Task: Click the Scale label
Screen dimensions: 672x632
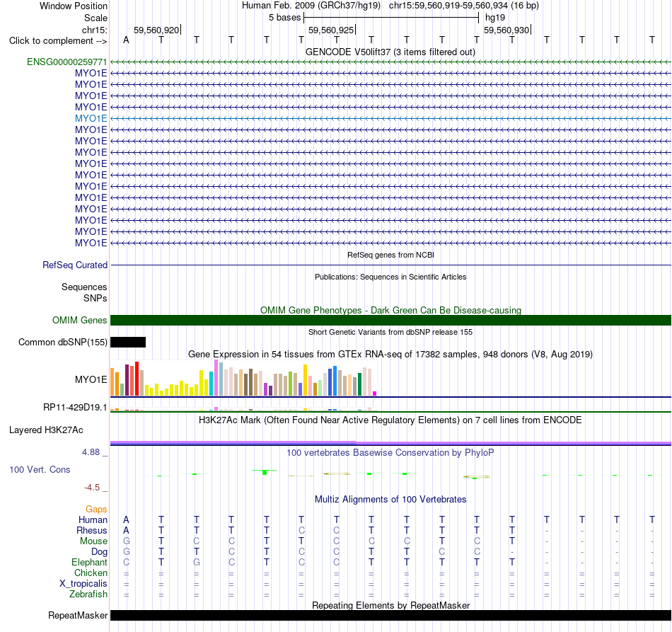Action: (95, 18)
